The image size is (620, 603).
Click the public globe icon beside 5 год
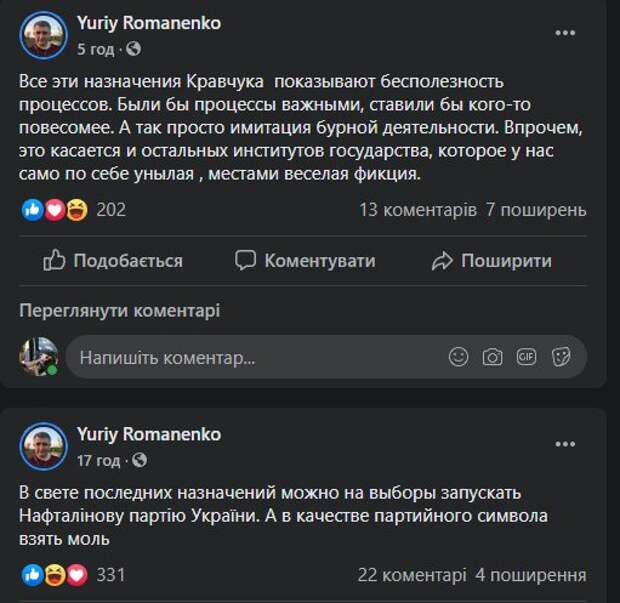[x=135, y=48]
